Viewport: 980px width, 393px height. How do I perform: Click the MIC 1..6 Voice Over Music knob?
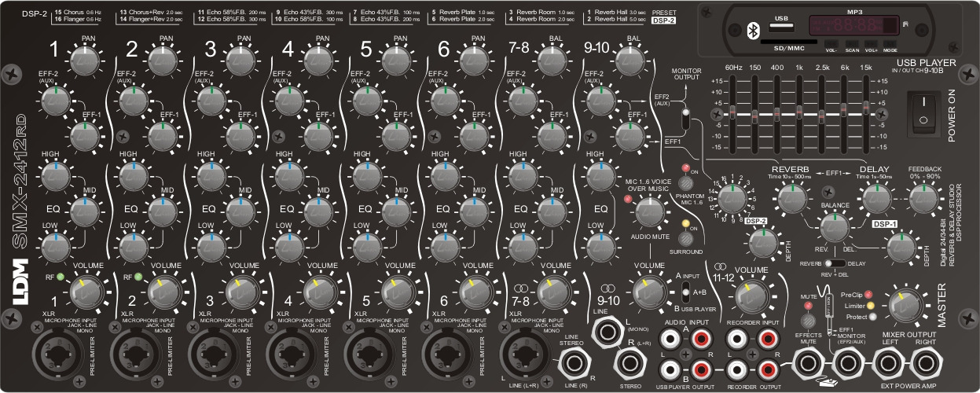(x=650, y=212)
